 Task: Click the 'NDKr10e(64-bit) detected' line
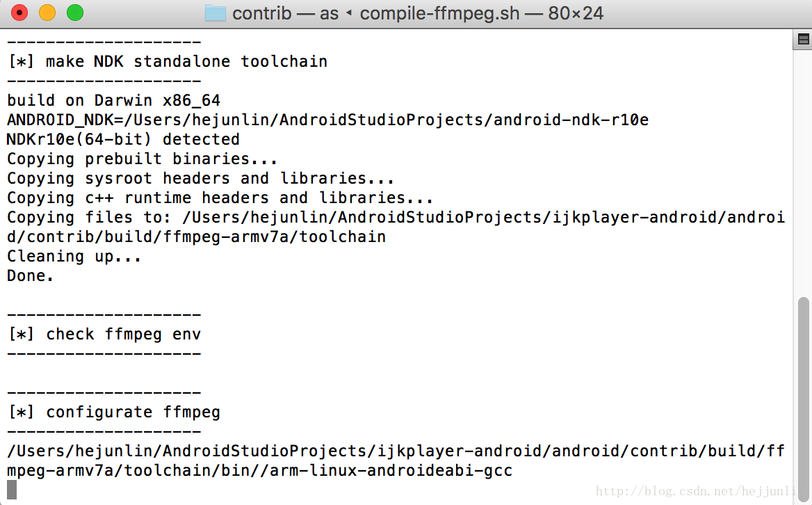click(123, 139)
